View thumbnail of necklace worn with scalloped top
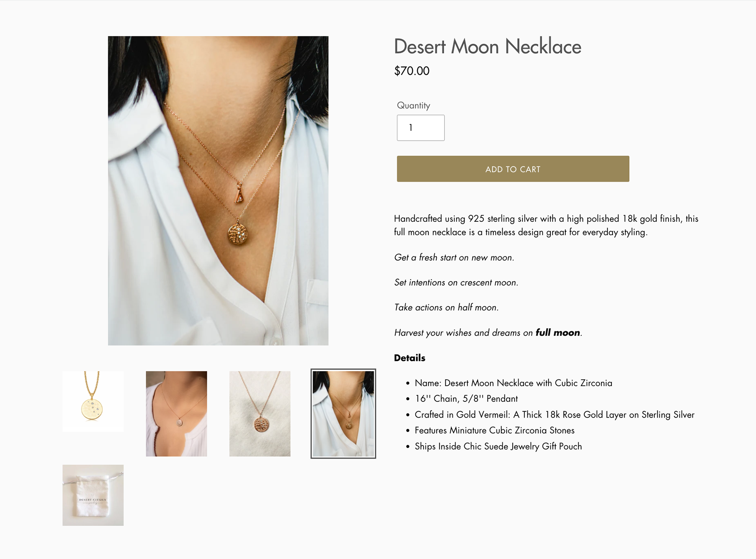756x559 pixels. click(176, 414)
